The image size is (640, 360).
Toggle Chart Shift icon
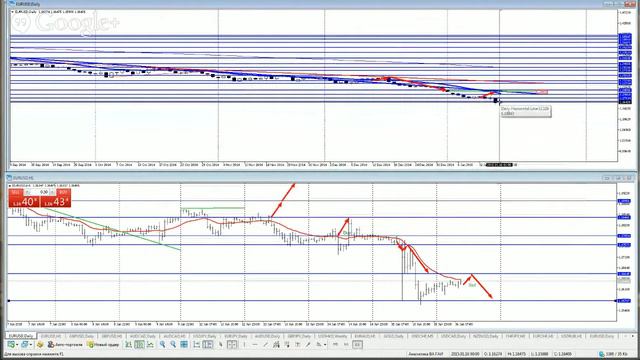(207, 344)
